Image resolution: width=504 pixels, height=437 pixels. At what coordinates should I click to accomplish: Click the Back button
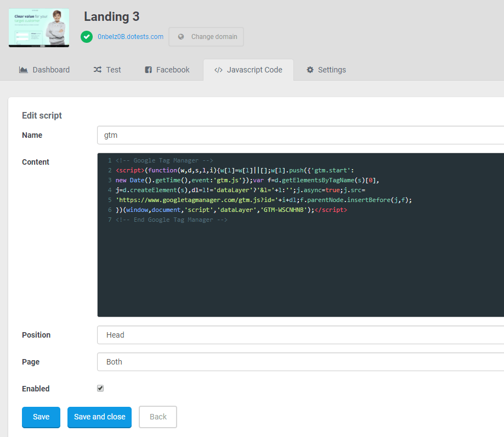[158, 417]
